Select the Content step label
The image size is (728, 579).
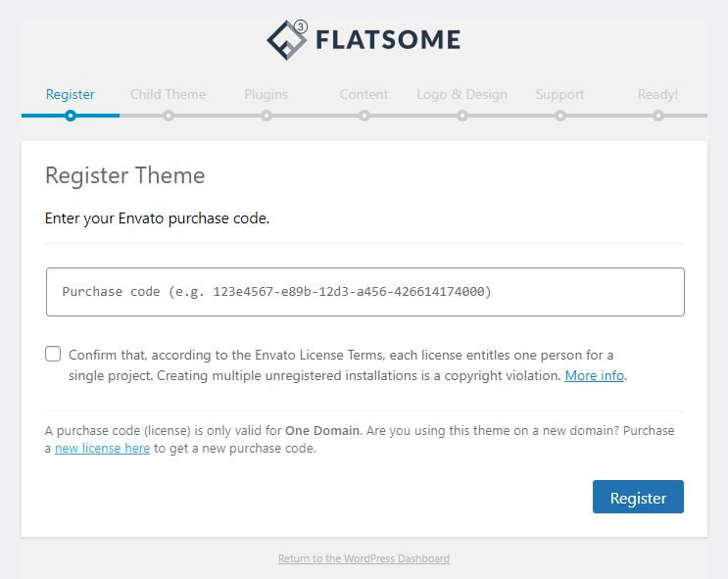(364, 94)
